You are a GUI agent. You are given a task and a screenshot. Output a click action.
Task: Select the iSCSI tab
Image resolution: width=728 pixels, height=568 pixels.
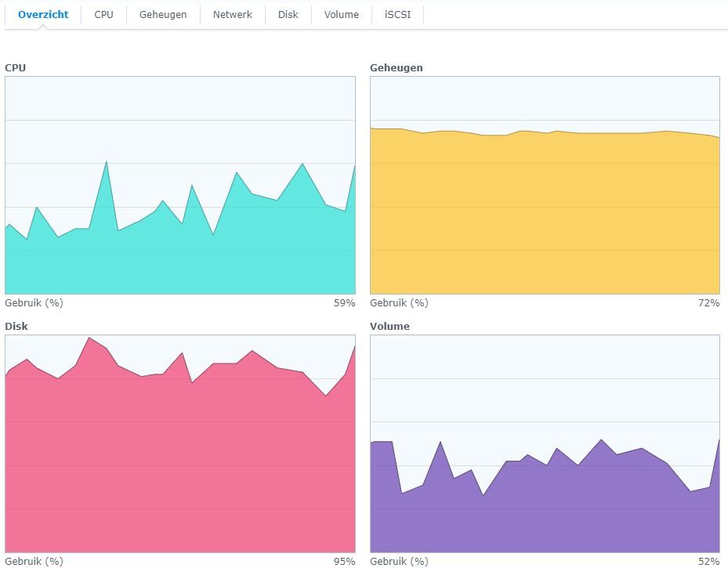[x=397, y=15]
